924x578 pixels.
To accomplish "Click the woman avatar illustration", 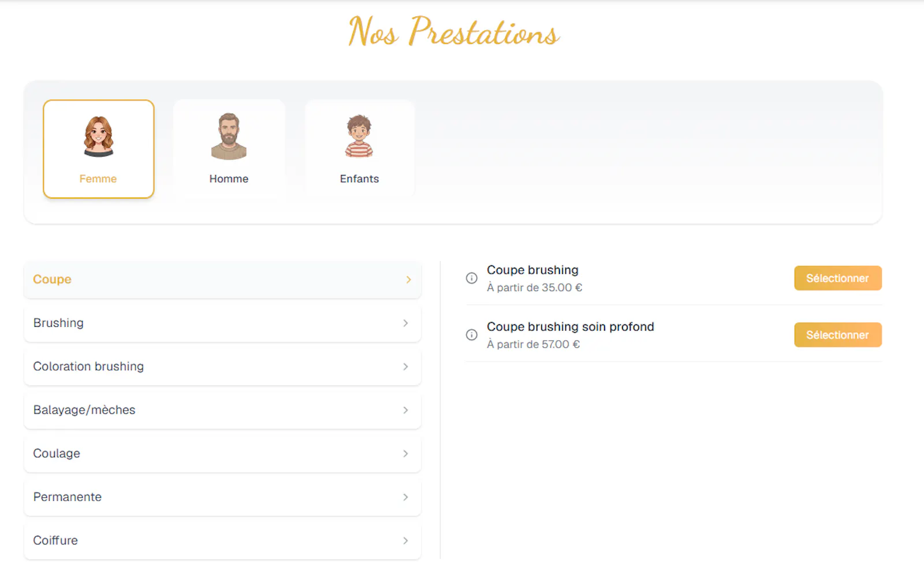I will click(x=99, y=136).
